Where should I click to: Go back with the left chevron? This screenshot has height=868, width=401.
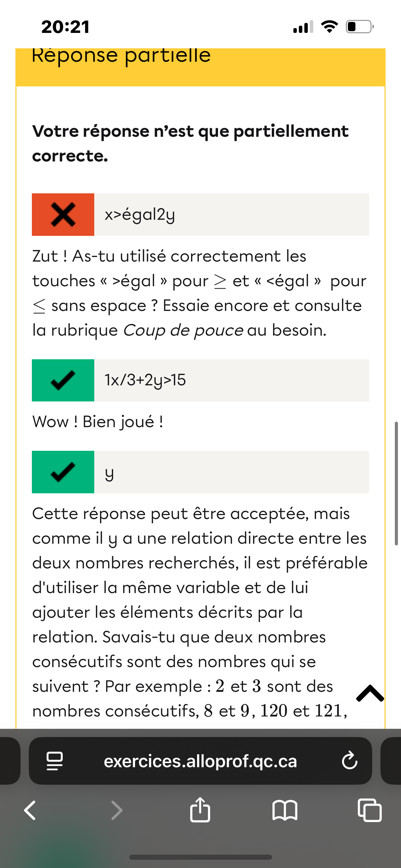click(30, 810)
